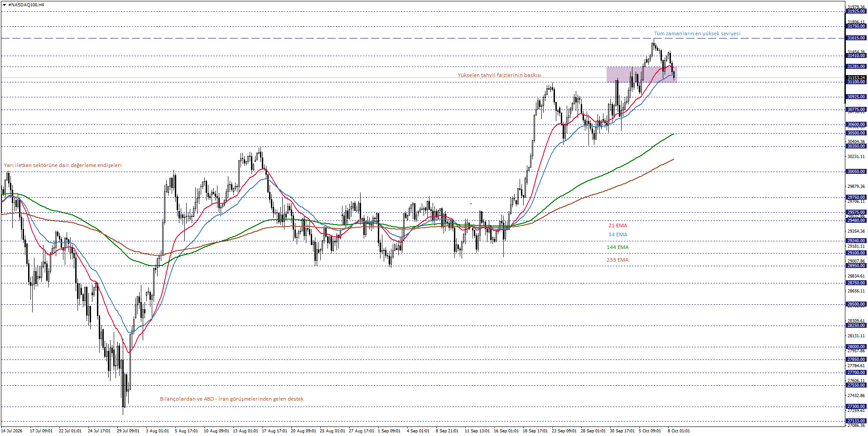Click the brown '233 EMA' legend label
Screen dimensions: 868x436
click(x=617, y=260)
